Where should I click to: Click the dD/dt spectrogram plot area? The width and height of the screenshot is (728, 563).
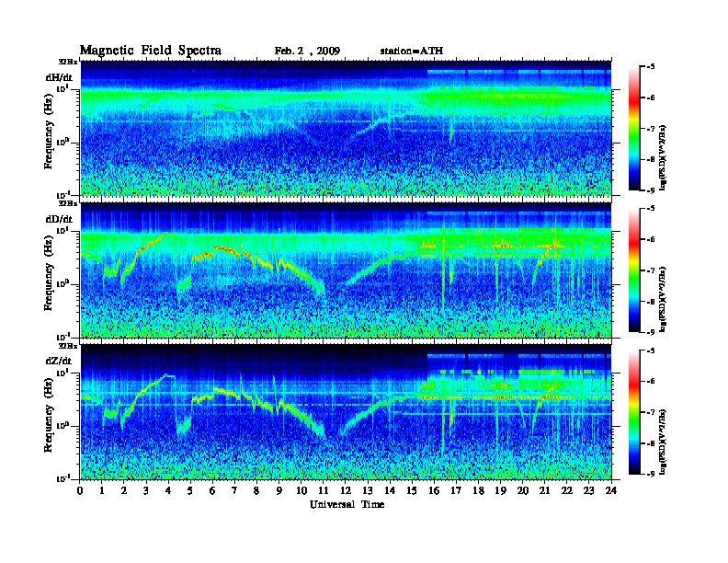tap(346, 270)
